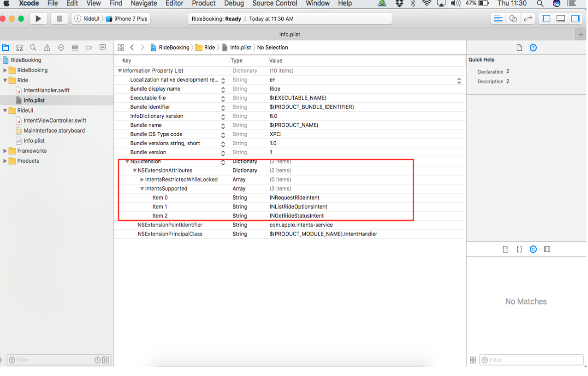
Task: Open the Navigate menu
Action: coord(144,4)
